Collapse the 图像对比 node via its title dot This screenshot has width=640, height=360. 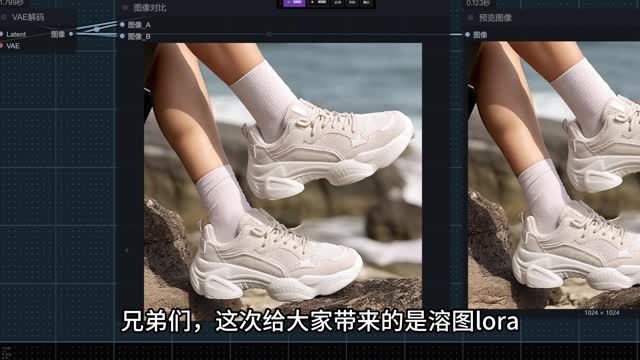(125, 8)
